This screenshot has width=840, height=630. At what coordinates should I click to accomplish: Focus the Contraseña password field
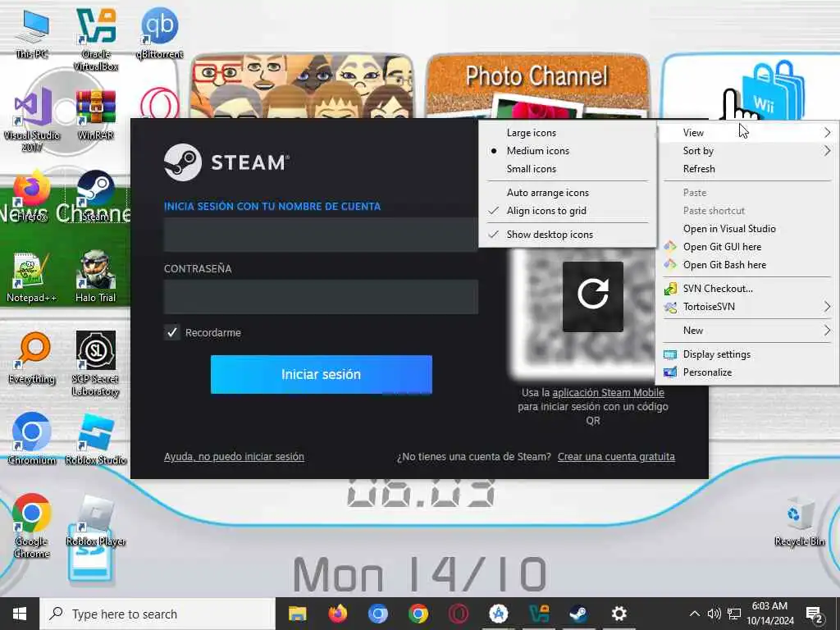[x=322, y=296]
